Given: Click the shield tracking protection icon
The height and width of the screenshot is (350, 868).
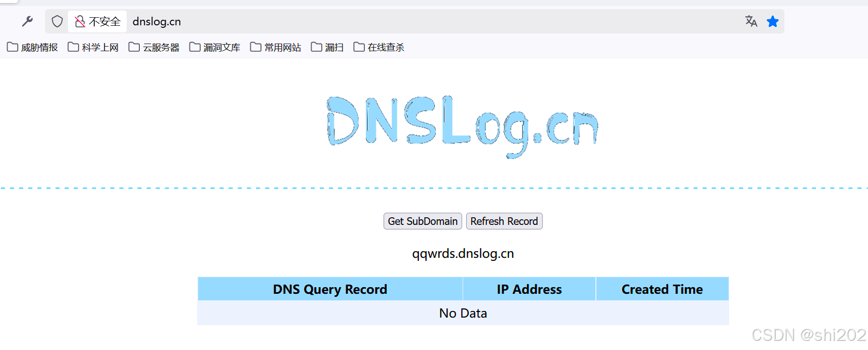Looking at the screenshot, I should pos(57,21).
